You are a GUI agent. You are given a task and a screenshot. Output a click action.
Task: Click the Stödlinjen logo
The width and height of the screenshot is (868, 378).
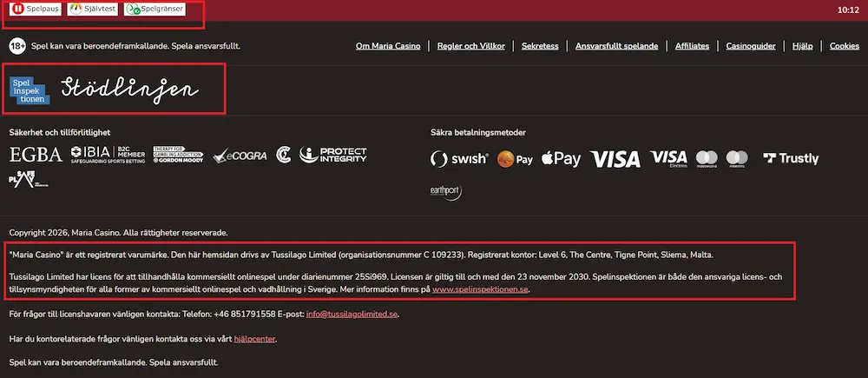pos(130,89)
